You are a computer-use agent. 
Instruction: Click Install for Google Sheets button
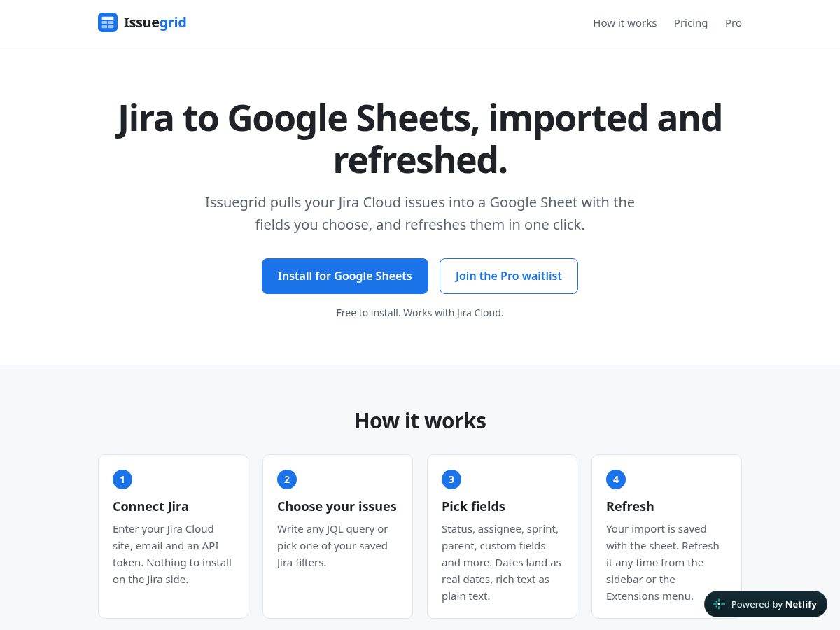click(345, 276)
